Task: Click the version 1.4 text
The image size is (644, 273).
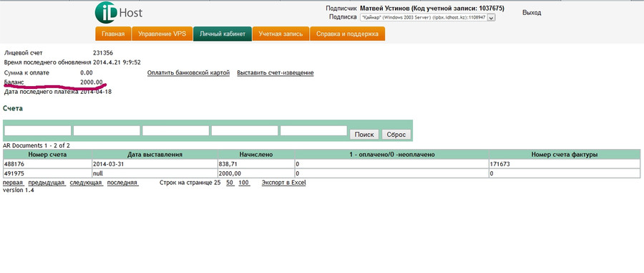Action: [x=19, y=191]
